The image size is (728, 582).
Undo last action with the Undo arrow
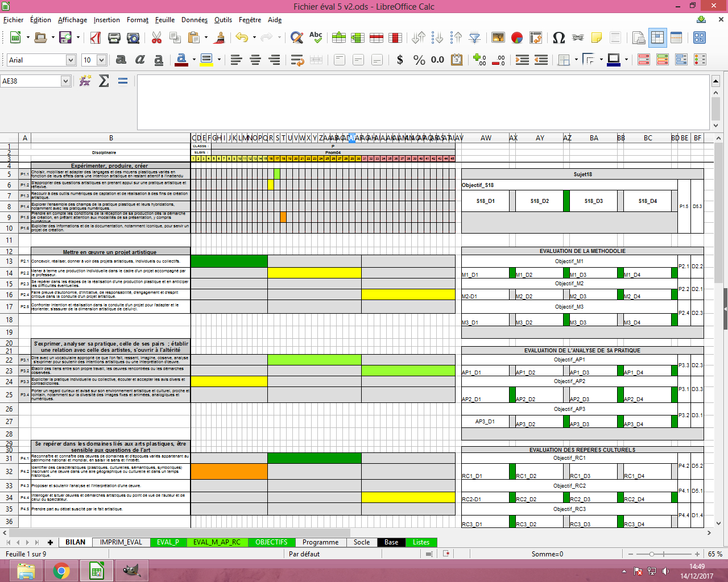[242, 38]
